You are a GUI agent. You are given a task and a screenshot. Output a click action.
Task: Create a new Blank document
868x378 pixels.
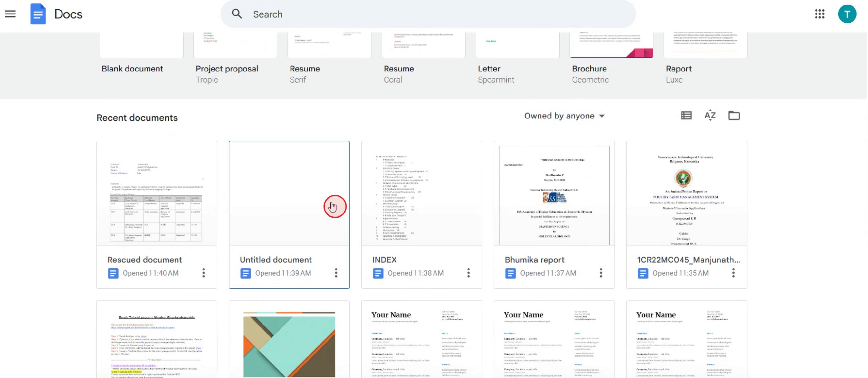click(141, 45)
